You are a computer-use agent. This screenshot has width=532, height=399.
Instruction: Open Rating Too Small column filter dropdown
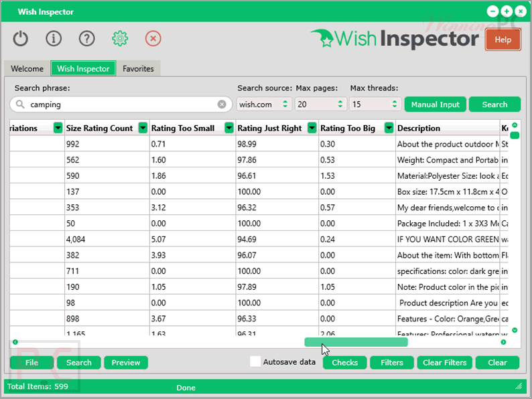[229, 128]
